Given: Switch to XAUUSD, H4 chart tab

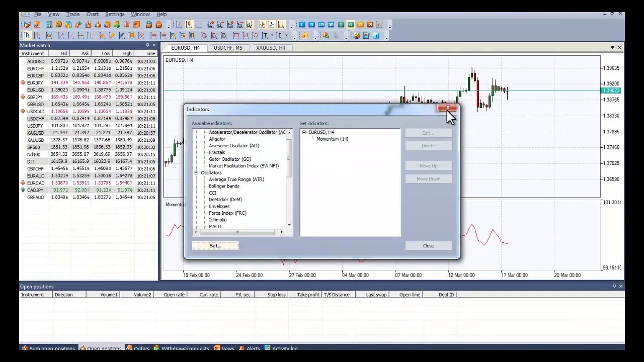Looking at the screenshot, I should coord(270,48).
